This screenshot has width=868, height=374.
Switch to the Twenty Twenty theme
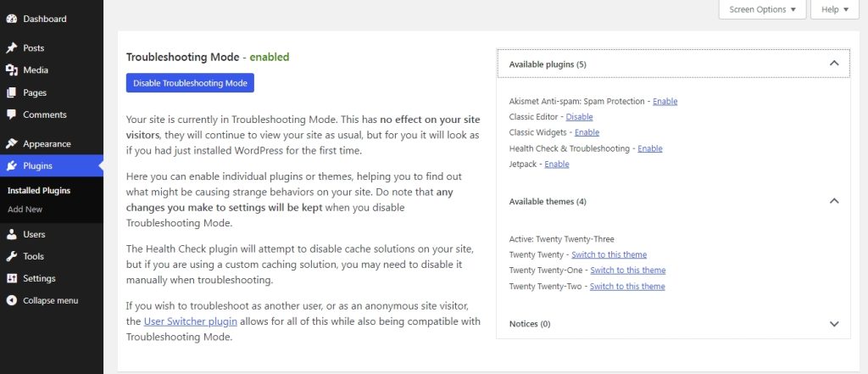[x=609, y=255]
